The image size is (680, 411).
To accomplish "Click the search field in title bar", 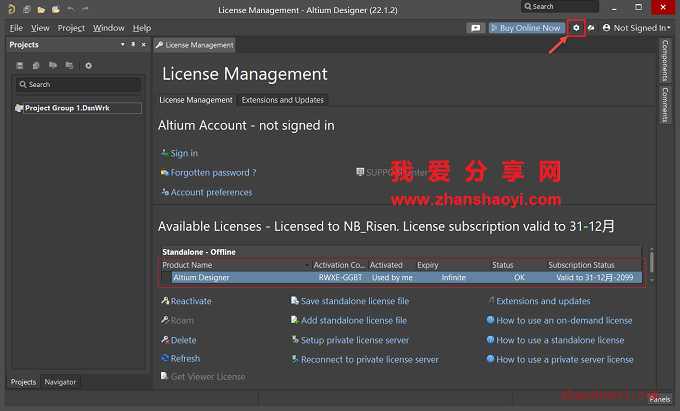I will pyautogui.click(x=559, y=7).
